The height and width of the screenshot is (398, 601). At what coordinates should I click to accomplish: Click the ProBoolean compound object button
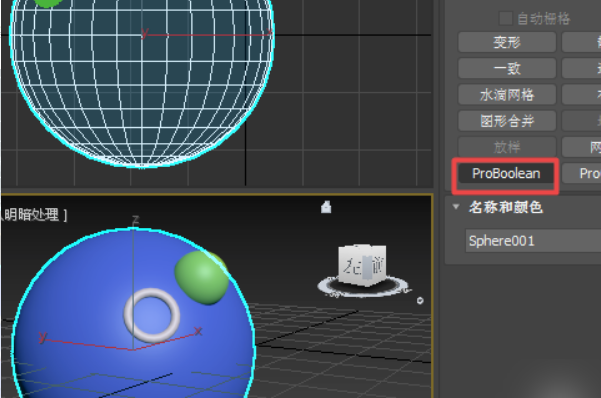click(506, 174)
